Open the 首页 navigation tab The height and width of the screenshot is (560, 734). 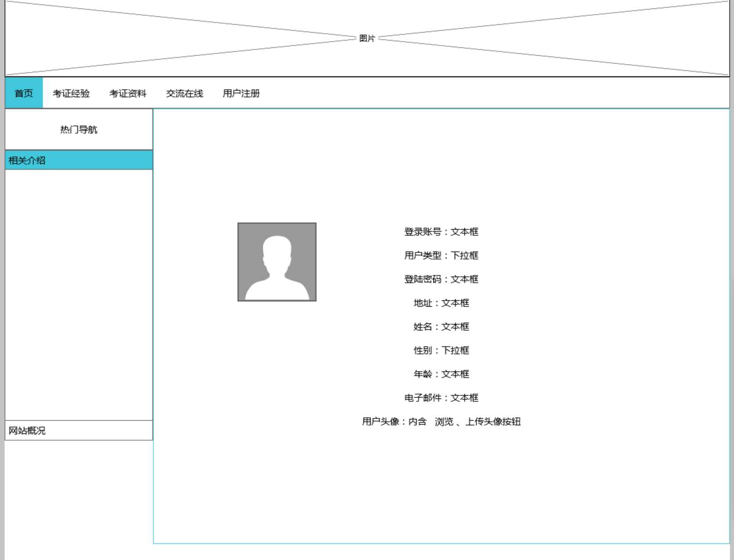[24, 93]
